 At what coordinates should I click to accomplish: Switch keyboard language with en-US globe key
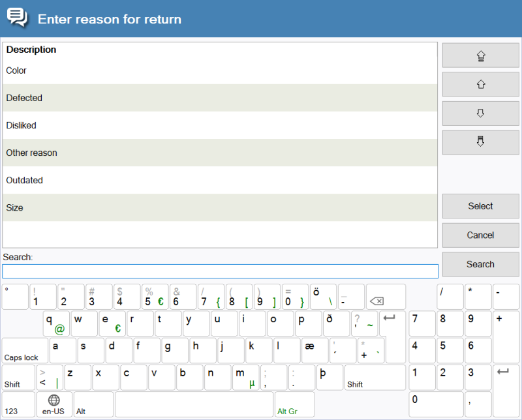[54, 404]
